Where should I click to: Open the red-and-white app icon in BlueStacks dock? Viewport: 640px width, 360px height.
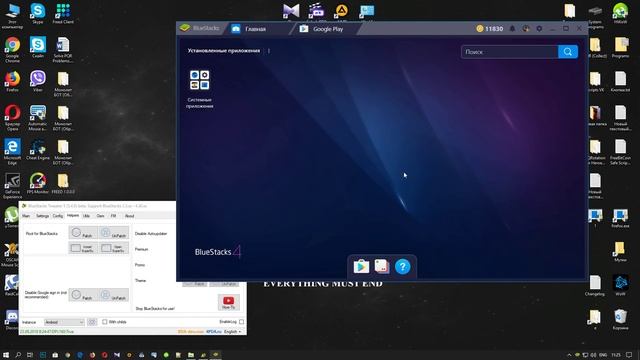(x=382, y=266)
